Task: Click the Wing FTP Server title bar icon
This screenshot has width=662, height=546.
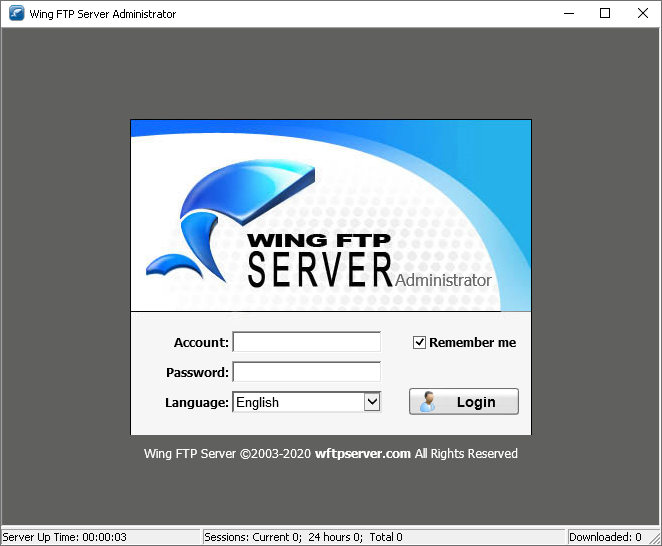Action: tap(17, 14)
